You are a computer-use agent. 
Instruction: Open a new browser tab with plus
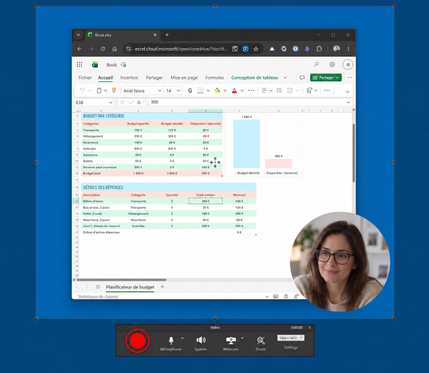(x=166, y=35)
